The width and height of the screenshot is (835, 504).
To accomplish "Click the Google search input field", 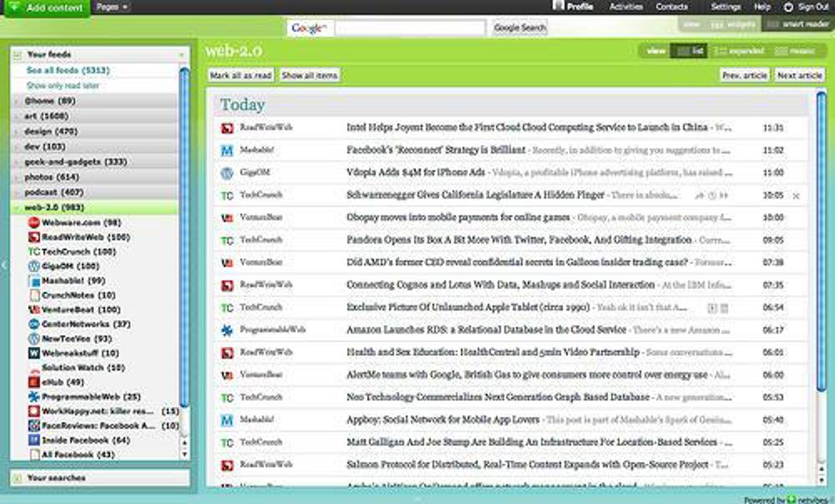I will (x=410, y=28).
